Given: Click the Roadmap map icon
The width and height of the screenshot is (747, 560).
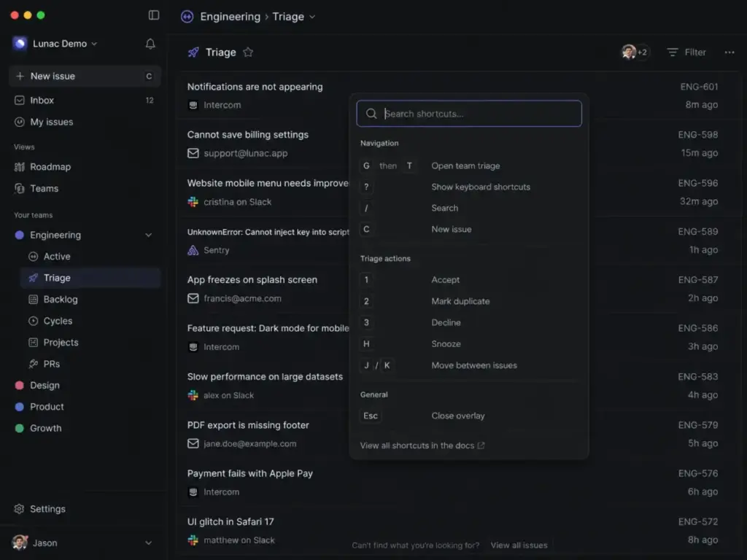Looking at the screenshot, I should [x=20, y=167].
